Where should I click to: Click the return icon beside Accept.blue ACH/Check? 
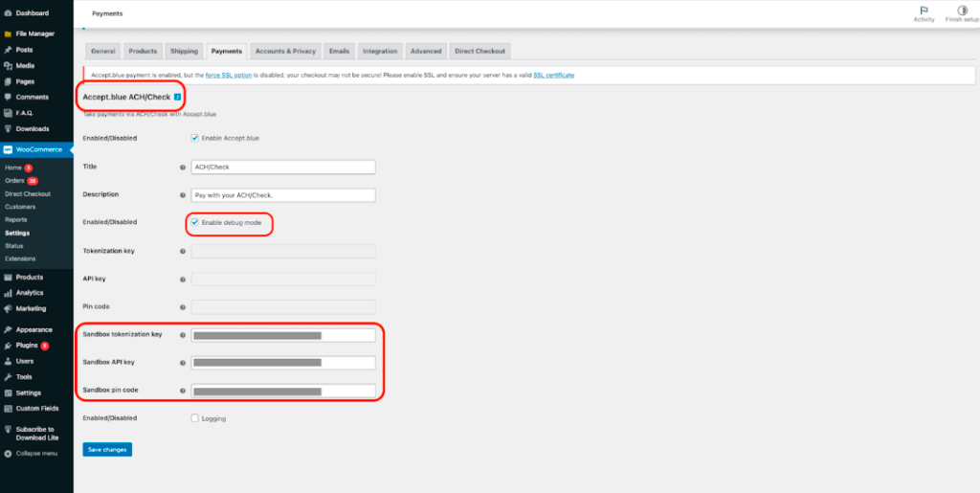(x=177, y=97)
